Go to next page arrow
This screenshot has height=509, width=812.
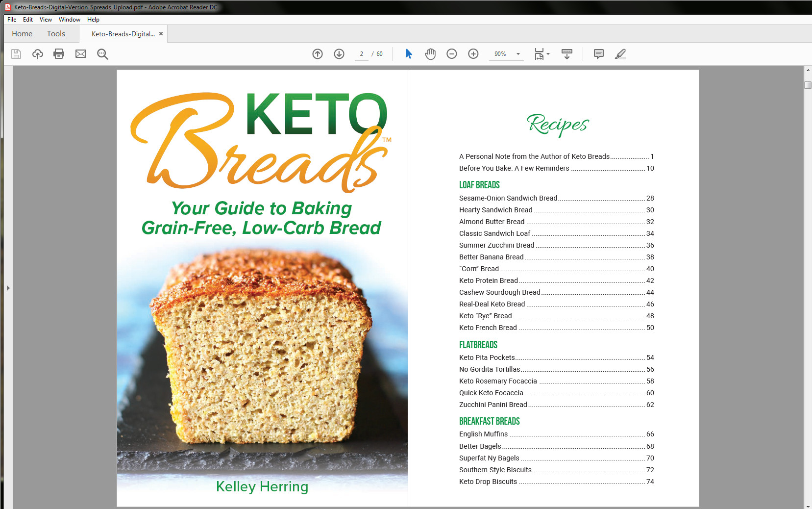click(x=339, y=54)
